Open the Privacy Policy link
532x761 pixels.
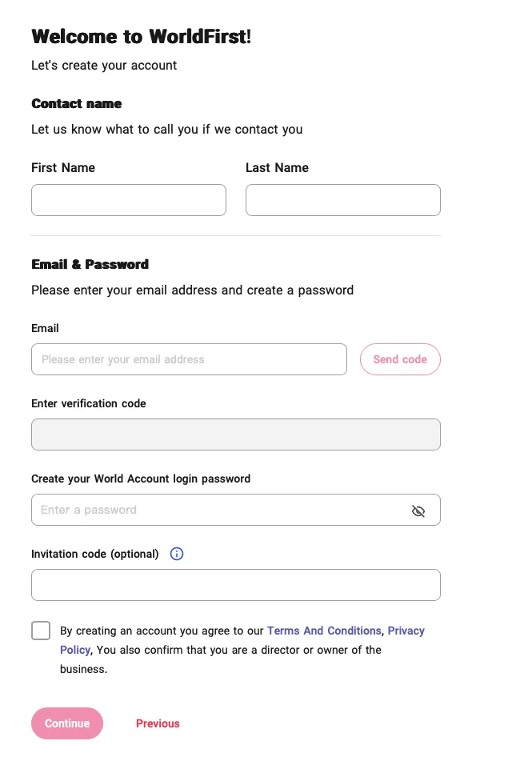pos(406,631)
